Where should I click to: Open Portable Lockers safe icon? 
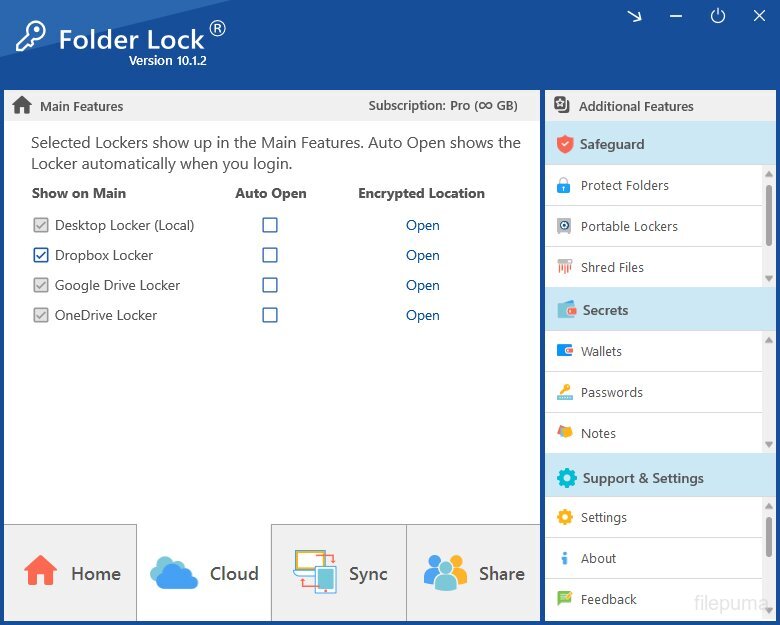coord(564,226)
